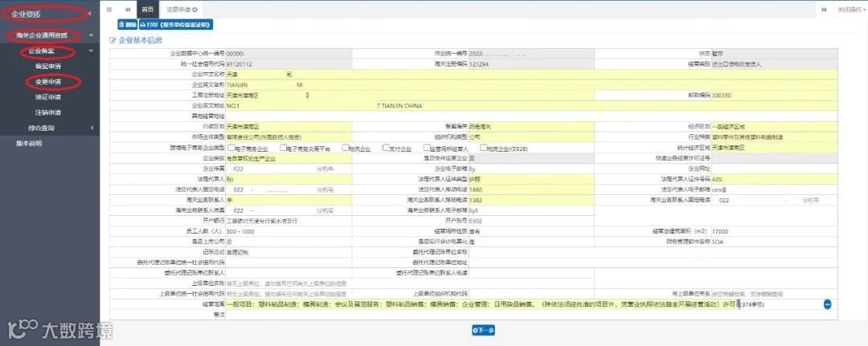Open 换证申请 in the sidebar
Viewport: 868px width, 346px height.
click(x=47, y=97)
